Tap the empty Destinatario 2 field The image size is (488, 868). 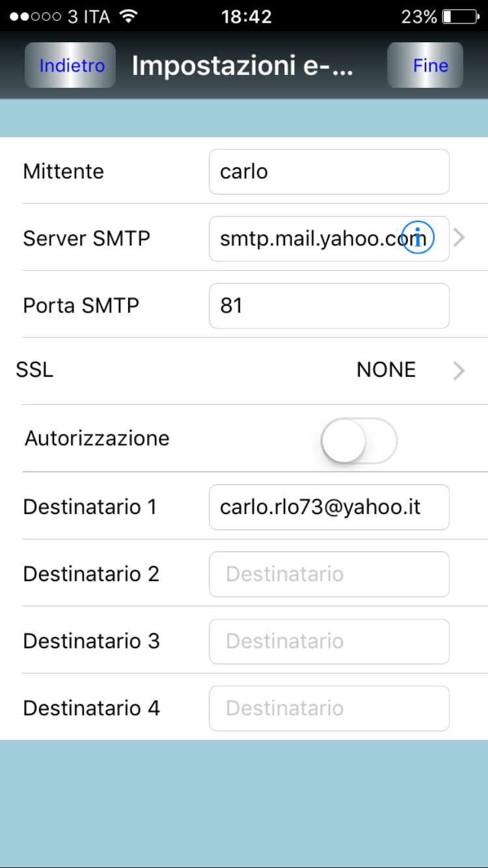point(329,574)
